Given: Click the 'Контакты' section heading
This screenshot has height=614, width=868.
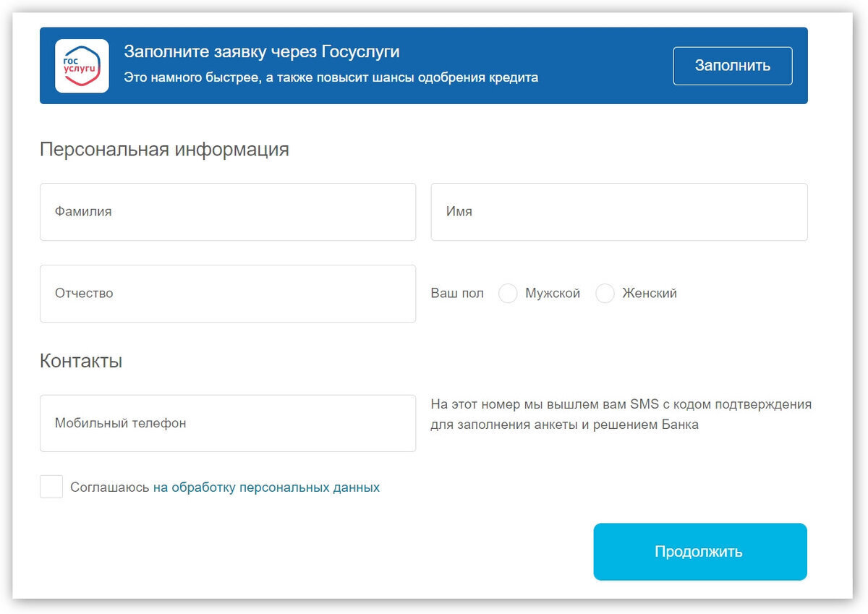Looking at the screenshot, I should point(81,361).
